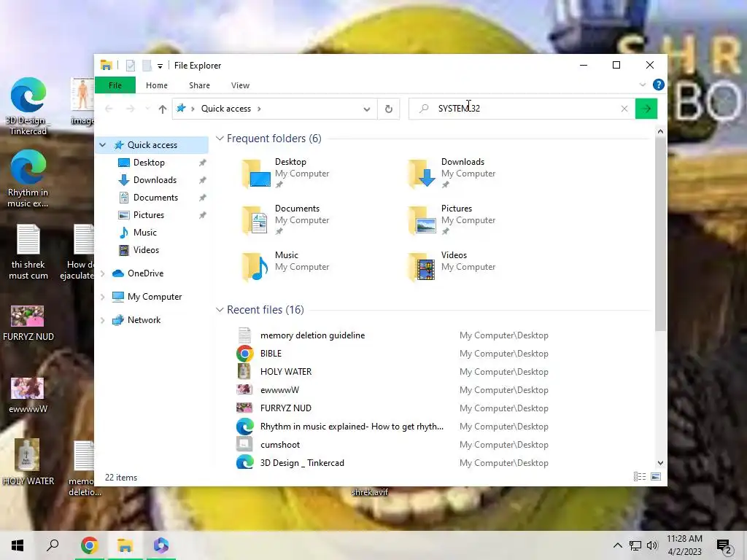Open the recent locations dropdown arrow
This screenshot has width=747, height=560.
pyautogui.click(x=147, y=109)
